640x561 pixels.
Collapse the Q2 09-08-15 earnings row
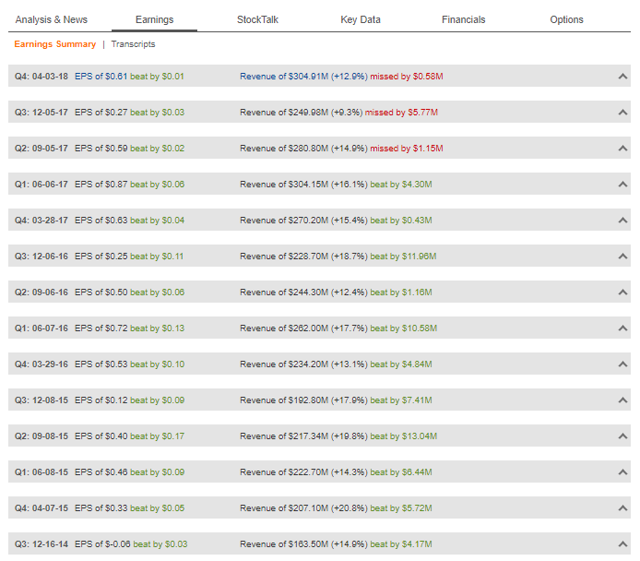pos(622,436)
